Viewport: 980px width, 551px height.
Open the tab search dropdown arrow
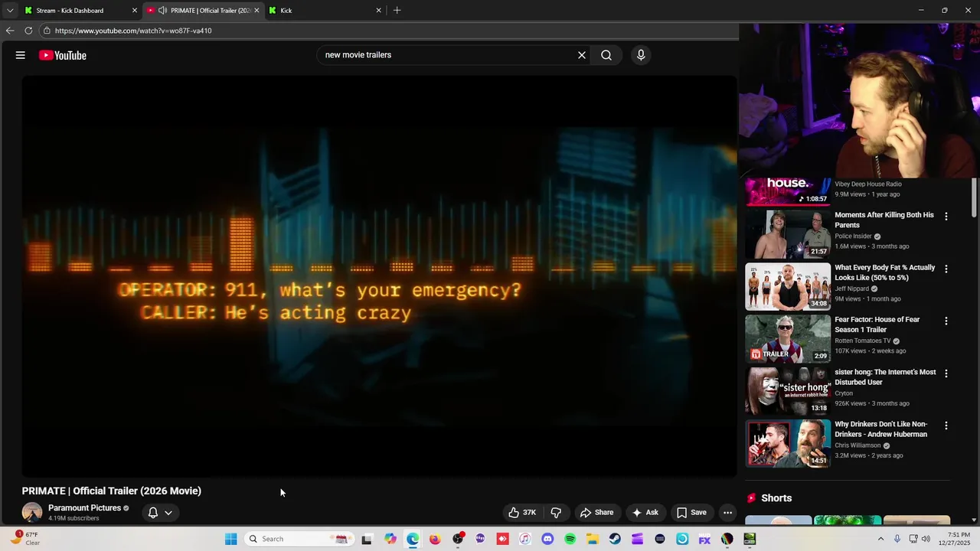10,11
